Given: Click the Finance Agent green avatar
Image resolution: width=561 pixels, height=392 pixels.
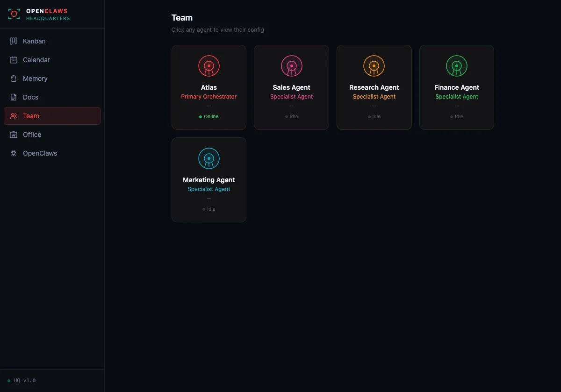Looking at the screenshot, I should pos(457,66).
